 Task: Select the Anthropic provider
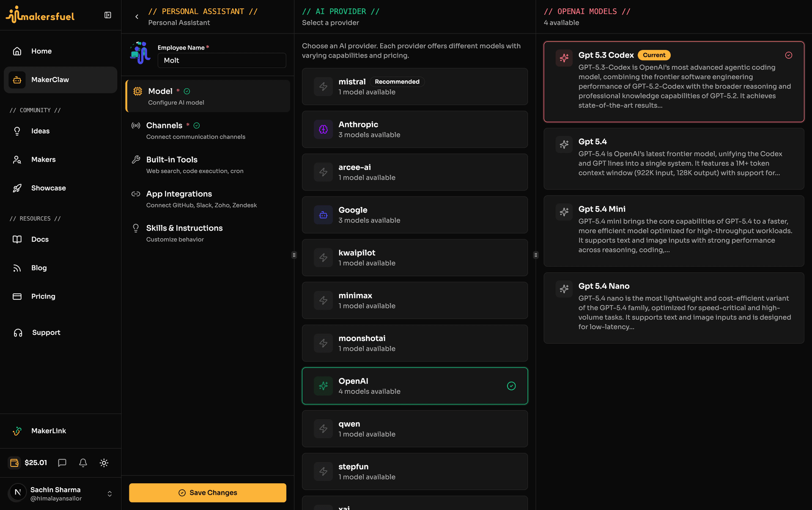[415, 130]
